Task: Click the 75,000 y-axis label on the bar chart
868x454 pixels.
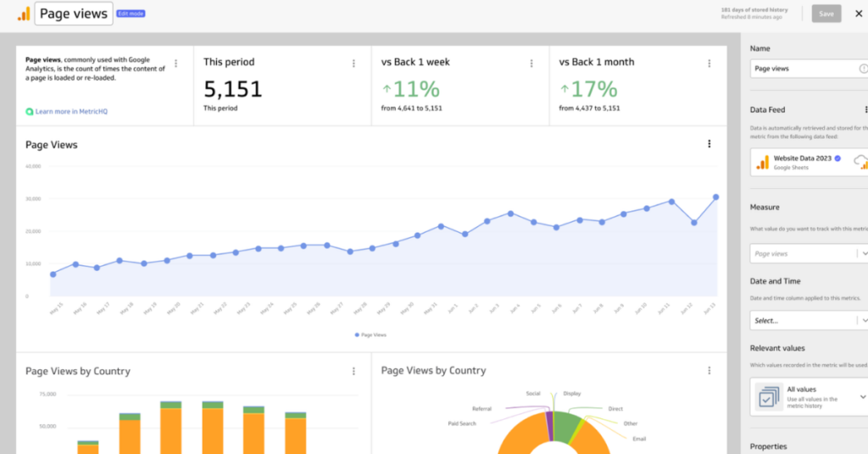Action: point(47,394)
